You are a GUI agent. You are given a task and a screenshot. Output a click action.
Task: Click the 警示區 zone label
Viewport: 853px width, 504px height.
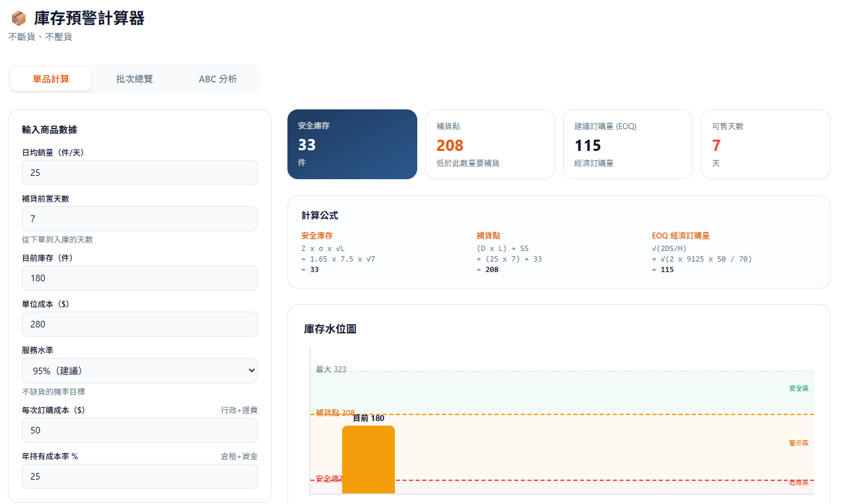coord(798,443)
